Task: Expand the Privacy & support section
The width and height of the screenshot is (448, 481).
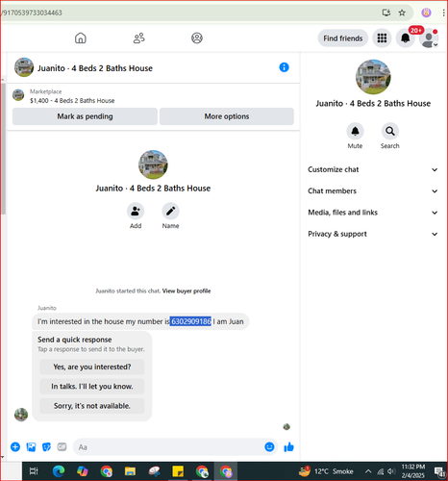Action: pyautogui.click(x=373, y=234)
